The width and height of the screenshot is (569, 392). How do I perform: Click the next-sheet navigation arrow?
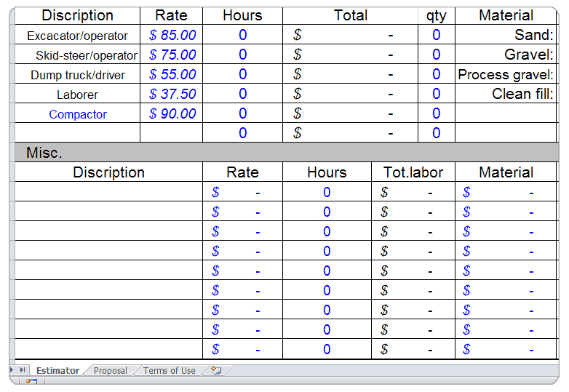click(12, 370)
